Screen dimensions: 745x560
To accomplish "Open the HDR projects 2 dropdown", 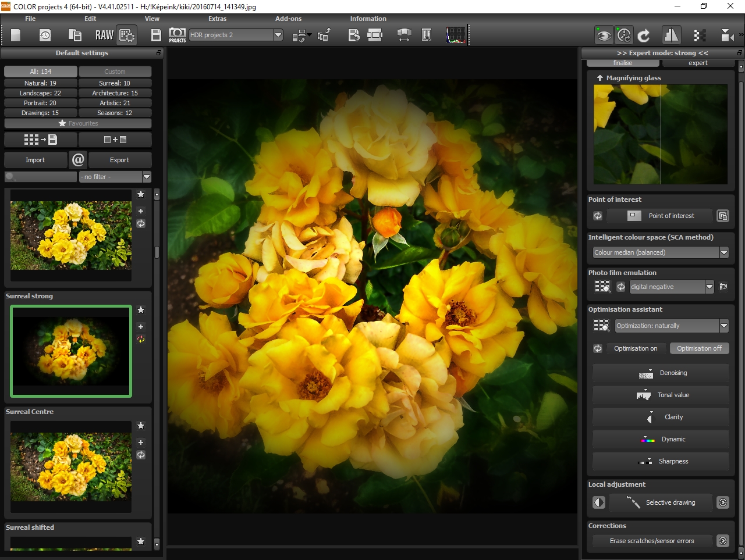I will (x=236, y=35).
